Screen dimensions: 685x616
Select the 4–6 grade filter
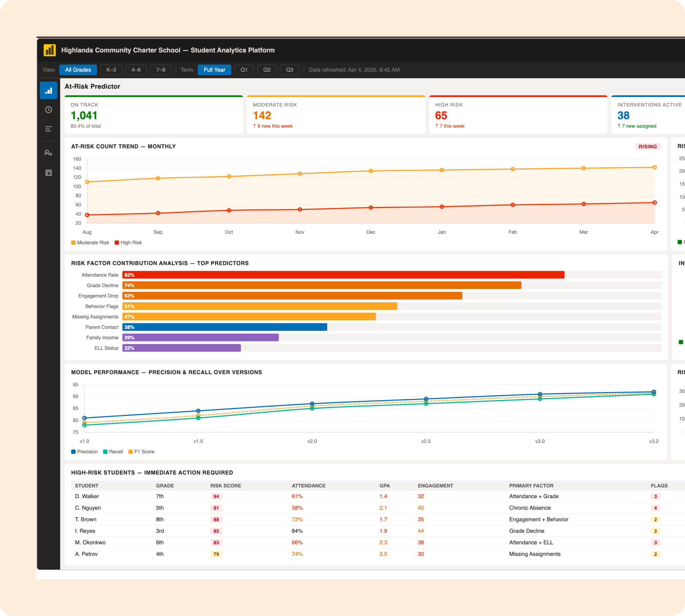click(135, 70)
